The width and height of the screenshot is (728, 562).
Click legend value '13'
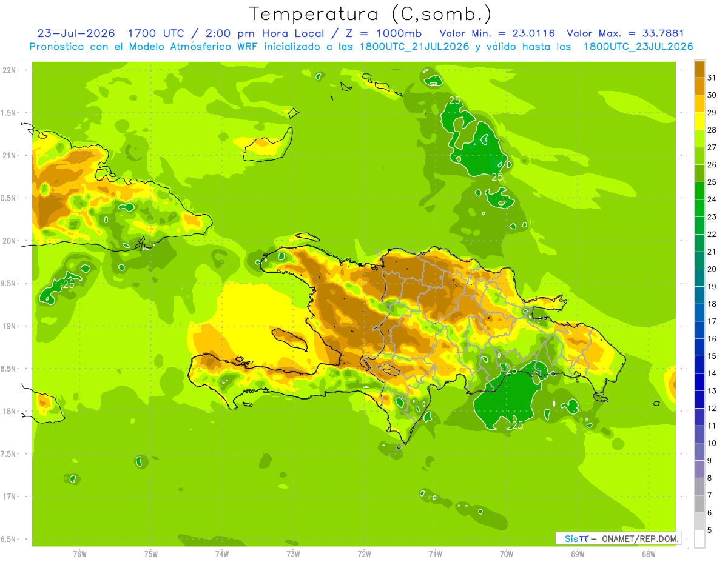pos(712,391)
